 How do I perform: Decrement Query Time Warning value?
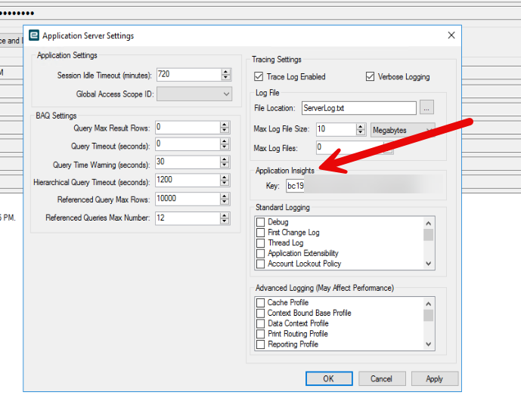225,165
